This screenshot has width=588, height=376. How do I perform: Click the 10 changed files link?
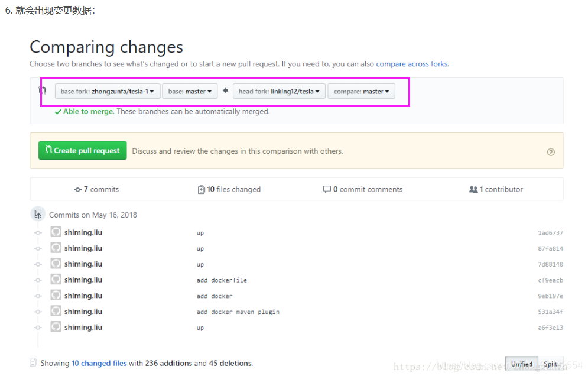[x=99, y=363]
